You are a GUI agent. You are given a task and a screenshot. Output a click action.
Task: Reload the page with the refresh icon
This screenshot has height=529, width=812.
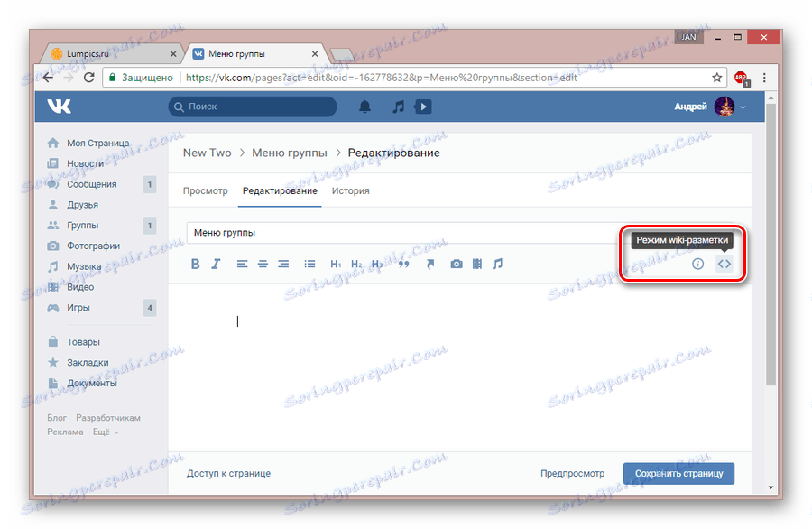click(x=89, y=78)
